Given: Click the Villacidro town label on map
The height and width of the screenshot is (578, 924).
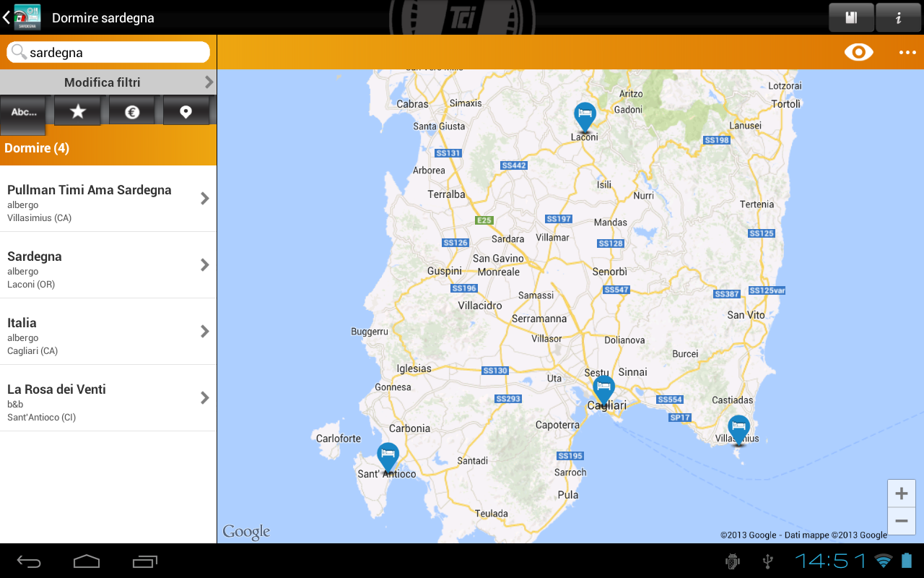Looking at the screenshot, I should coord(479,306).
